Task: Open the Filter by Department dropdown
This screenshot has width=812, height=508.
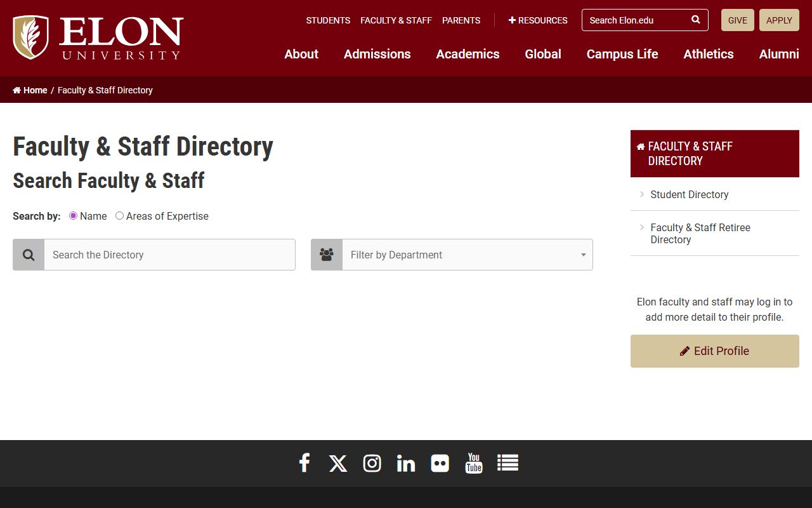Action: pyautogui.click(x=452, y=255)
